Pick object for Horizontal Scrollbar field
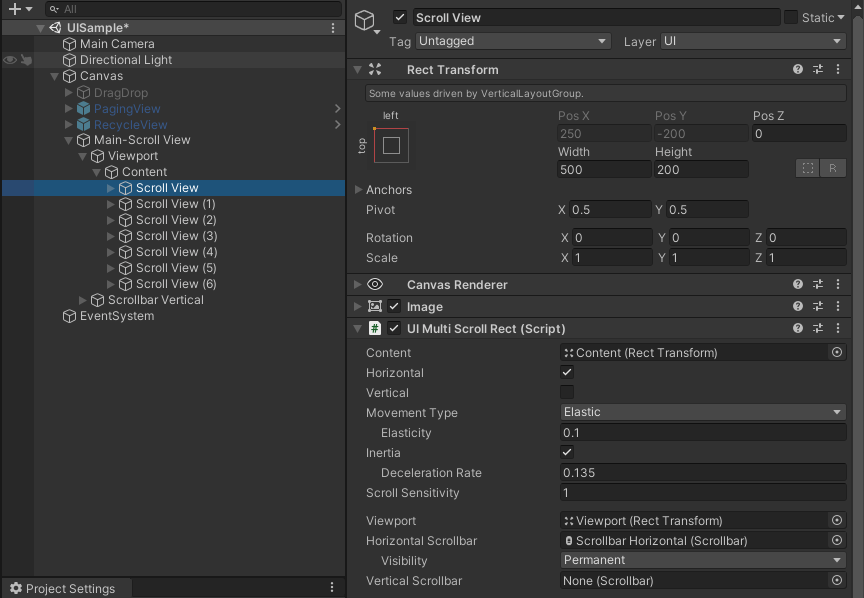This screenshot has width=864, height=598. pyautogui.click(x=836, y=541)
